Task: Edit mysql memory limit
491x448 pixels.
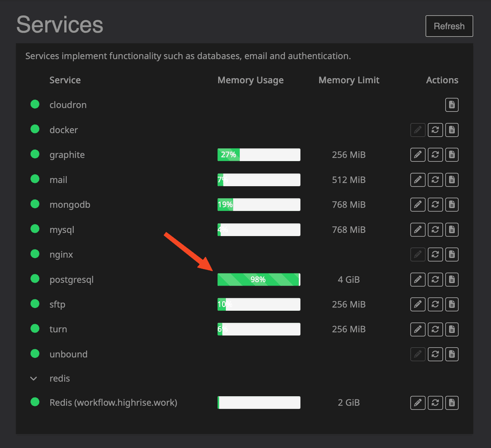Action: pyautogui.click(x=418, y=230)
